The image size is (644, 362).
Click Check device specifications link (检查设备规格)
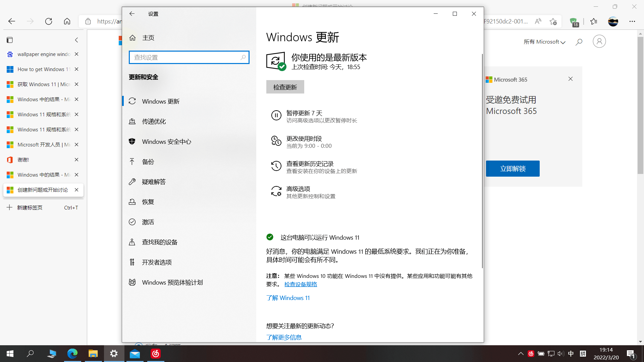301,284
